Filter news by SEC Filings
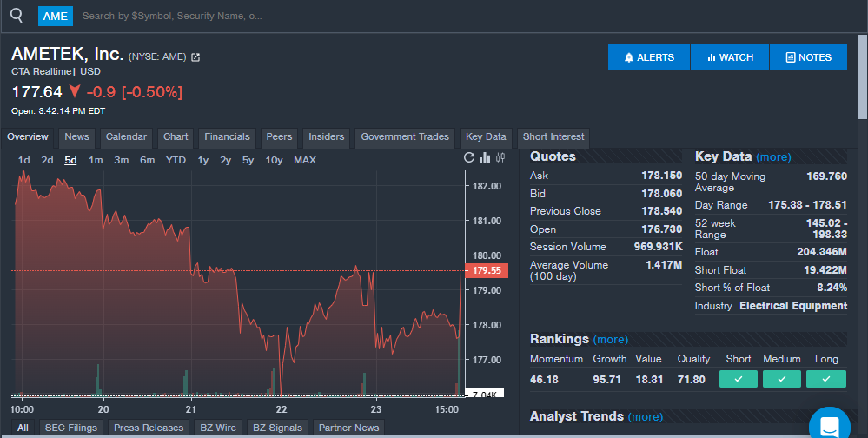This screenshot has width=868, height=438. [71, 428]
